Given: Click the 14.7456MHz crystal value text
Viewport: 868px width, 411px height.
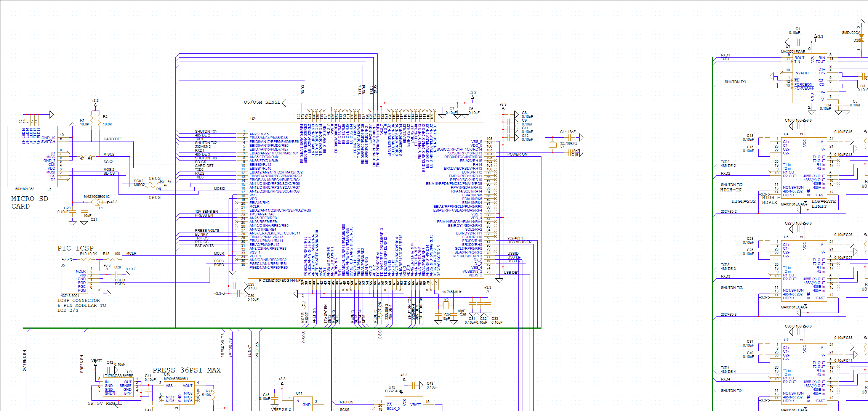Looking at the screenshot, I should point(452,292).
